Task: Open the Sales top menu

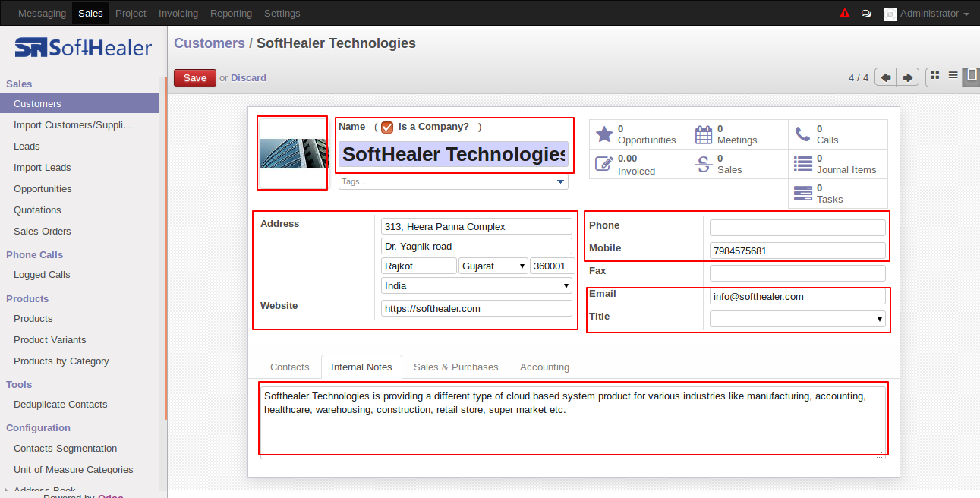Action: (x=91, y=13)
